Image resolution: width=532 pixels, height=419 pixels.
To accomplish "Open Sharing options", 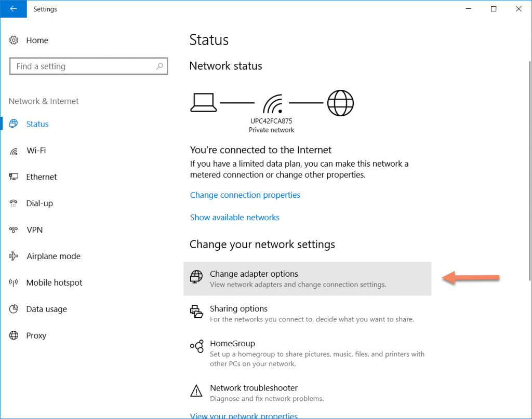I will (x=308, y=314).
